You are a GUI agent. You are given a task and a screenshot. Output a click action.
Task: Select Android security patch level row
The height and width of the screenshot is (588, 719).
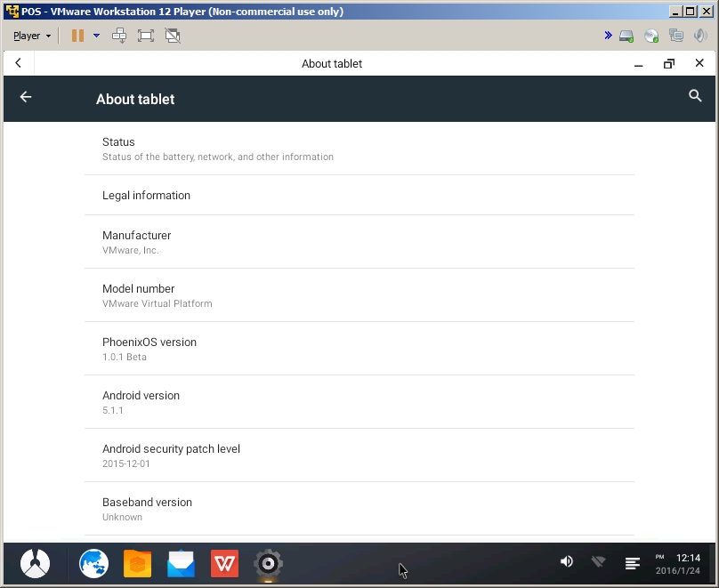coord(359,455)
